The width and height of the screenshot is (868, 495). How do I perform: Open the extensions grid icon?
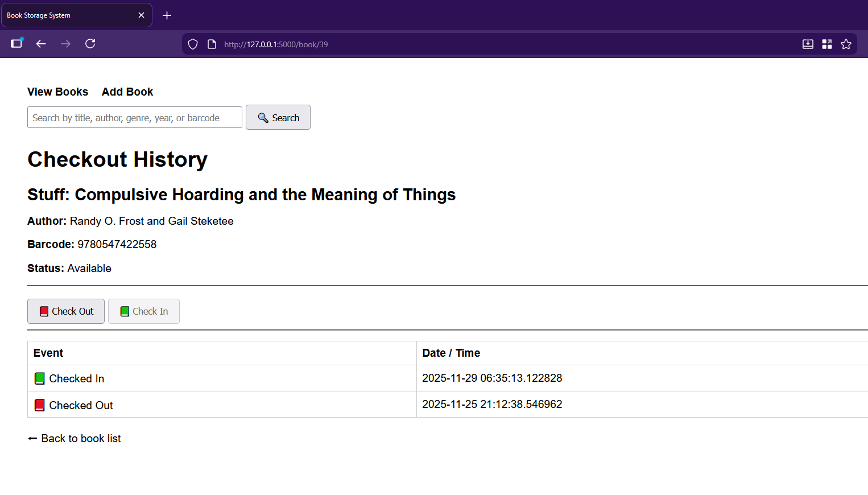point(827,44)
